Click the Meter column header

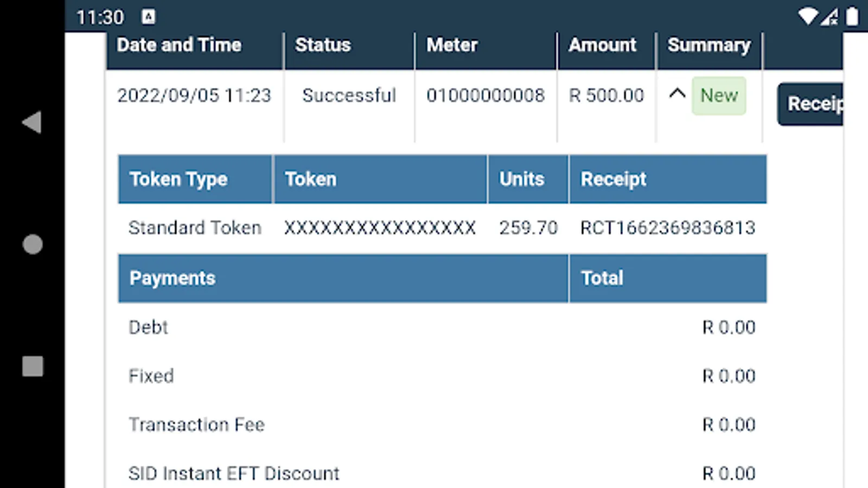click(452, 45)
